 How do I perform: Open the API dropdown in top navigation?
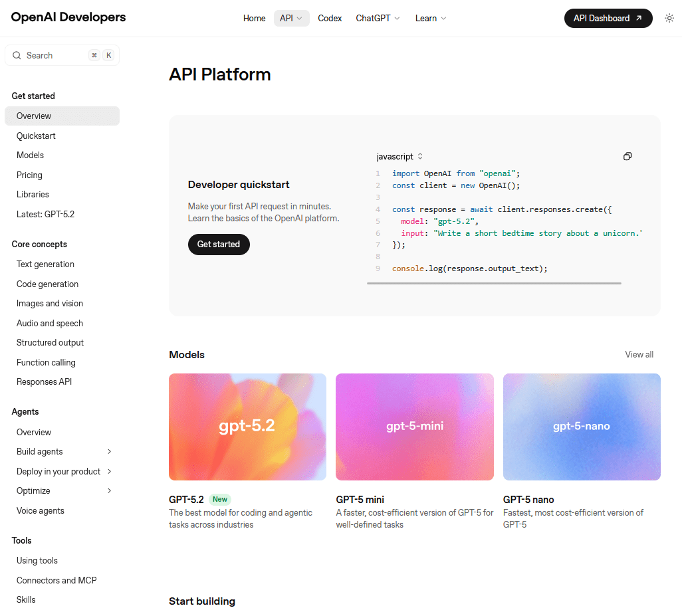point(291,18)
